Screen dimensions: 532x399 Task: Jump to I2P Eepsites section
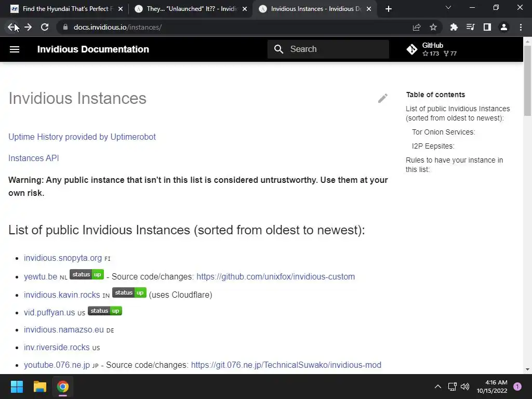pos(433,146)
